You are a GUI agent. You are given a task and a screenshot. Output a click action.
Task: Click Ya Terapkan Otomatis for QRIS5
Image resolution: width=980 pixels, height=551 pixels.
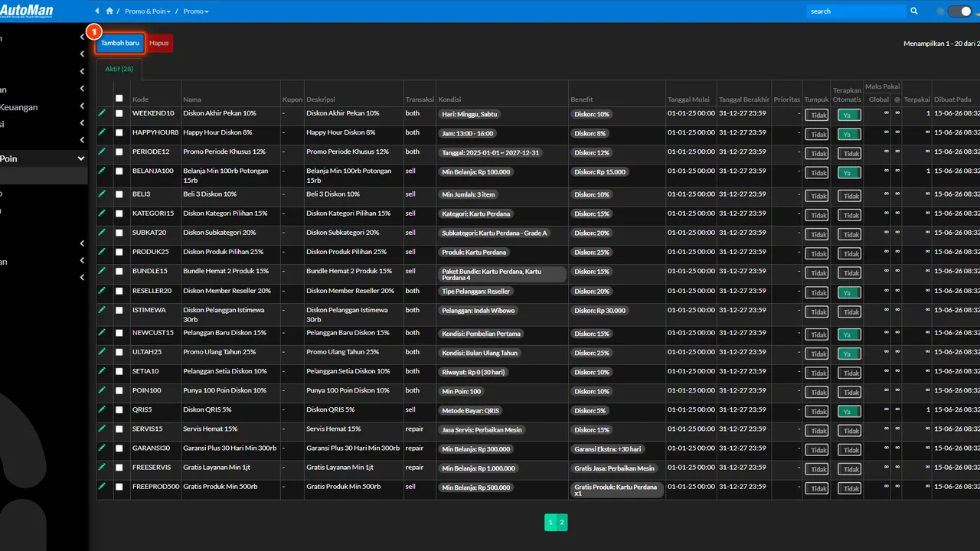(849, 411)
